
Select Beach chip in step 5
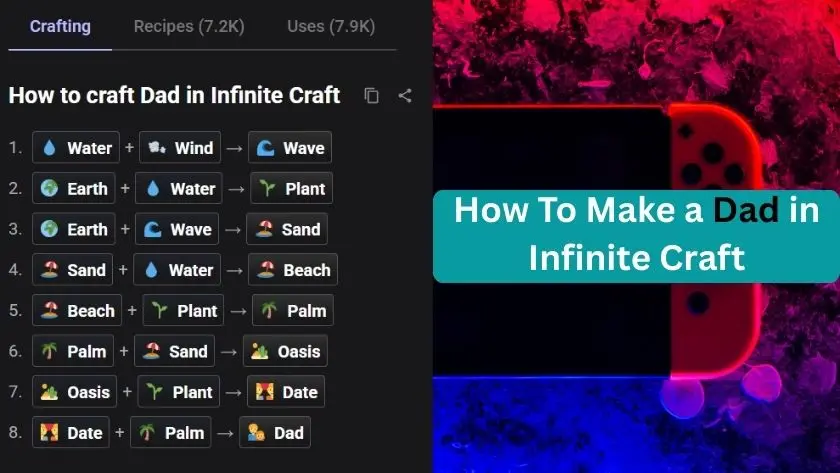pos(77,310)
